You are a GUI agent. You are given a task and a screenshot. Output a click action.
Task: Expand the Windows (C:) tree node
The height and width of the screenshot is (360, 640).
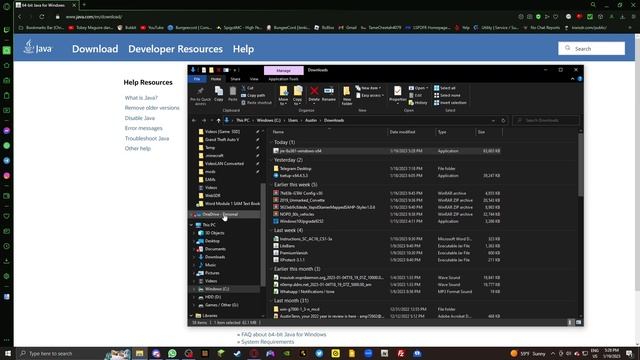click(194, 289)
